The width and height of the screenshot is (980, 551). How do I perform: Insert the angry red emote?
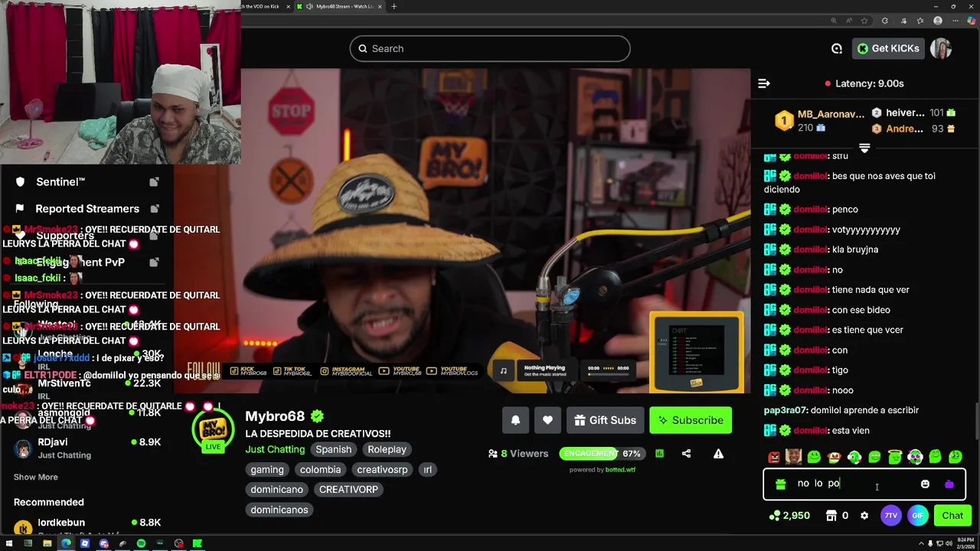(774, 457)
